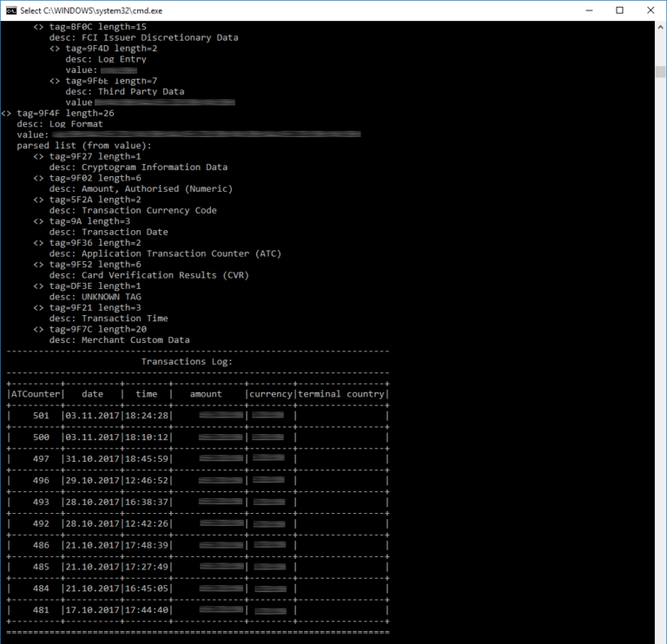Click ATCounter value 486

(42, 545)
